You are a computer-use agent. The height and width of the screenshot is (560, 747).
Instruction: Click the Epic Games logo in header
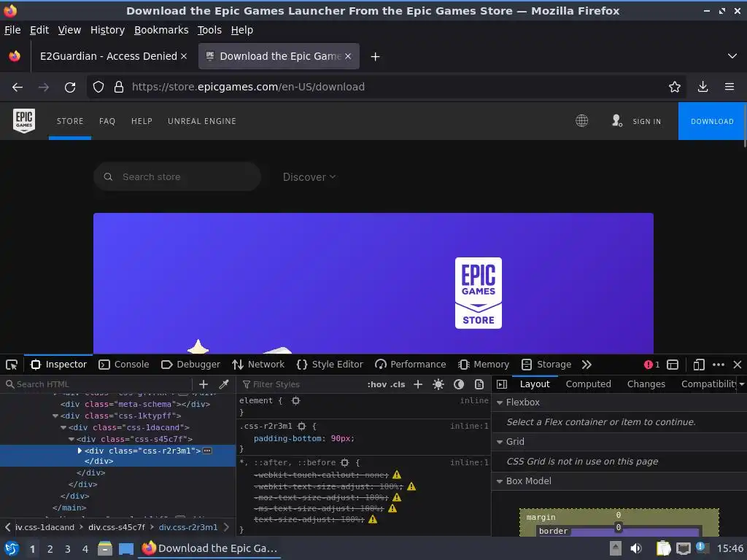pos(24,121)
